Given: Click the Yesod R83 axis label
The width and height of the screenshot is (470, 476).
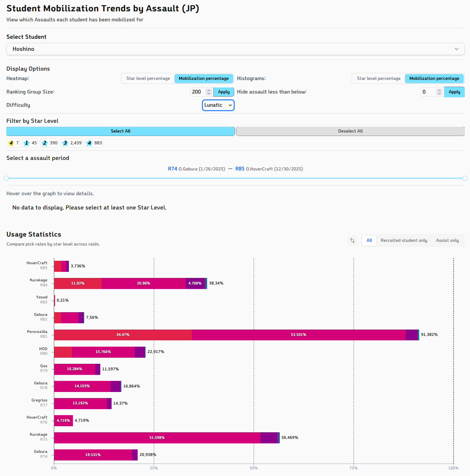Looking at the screenshot, I should pos(42,300).
